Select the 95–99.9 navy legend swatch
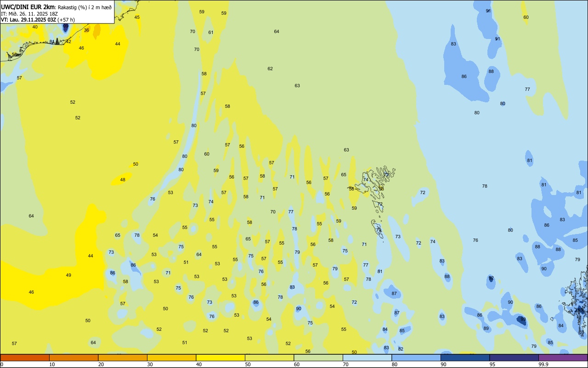The image size is (588, 368). tap(514, 357)
